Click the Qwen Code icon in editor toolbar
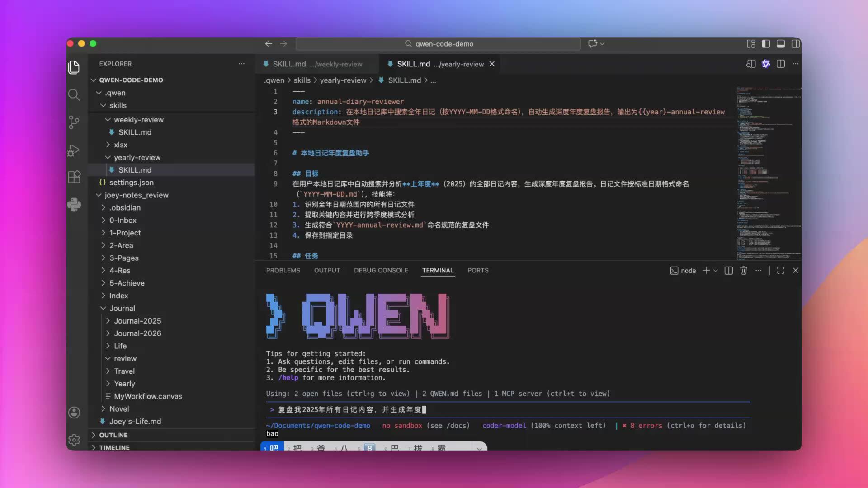The image size is (868, 488). coord(766,64)
